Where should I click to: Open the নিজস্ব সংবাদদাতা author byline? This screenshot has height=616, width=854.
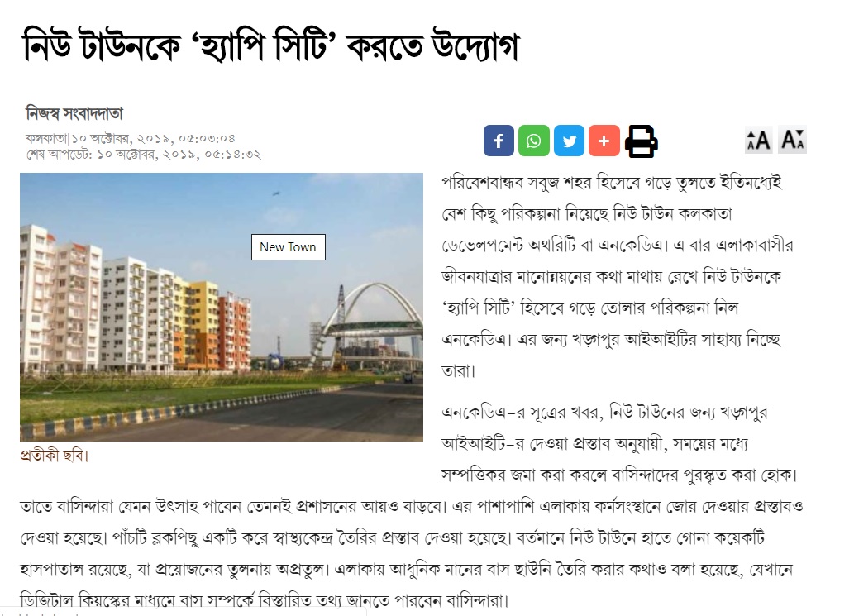tap(74, 113)
